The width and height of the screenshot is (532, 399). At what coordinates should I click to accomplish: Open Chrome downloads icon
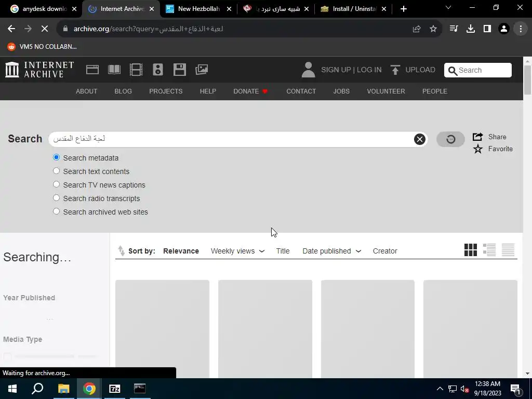click(471, 29)
